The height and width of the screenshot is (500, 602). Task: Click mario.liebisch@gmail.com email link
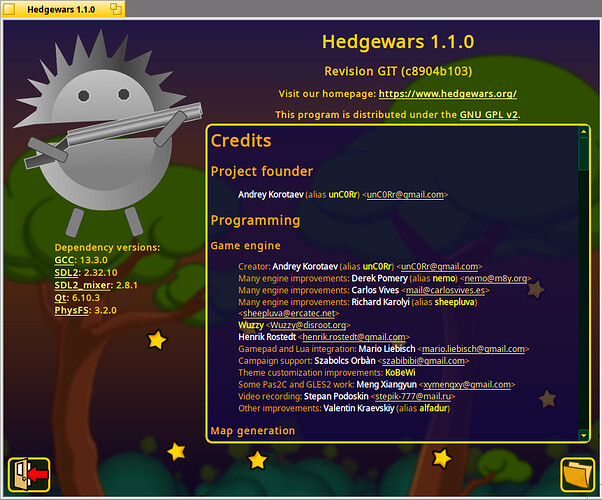[473, 349]
